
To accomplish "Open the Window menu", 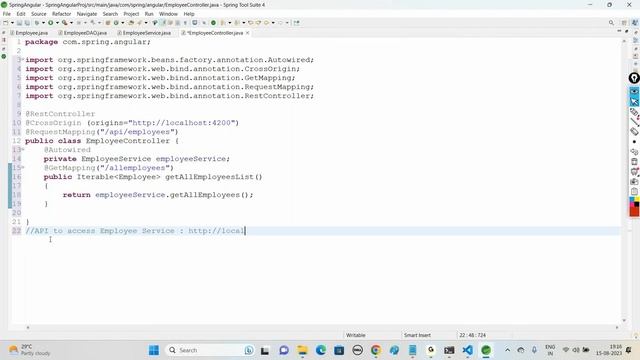I will (168, 14).
